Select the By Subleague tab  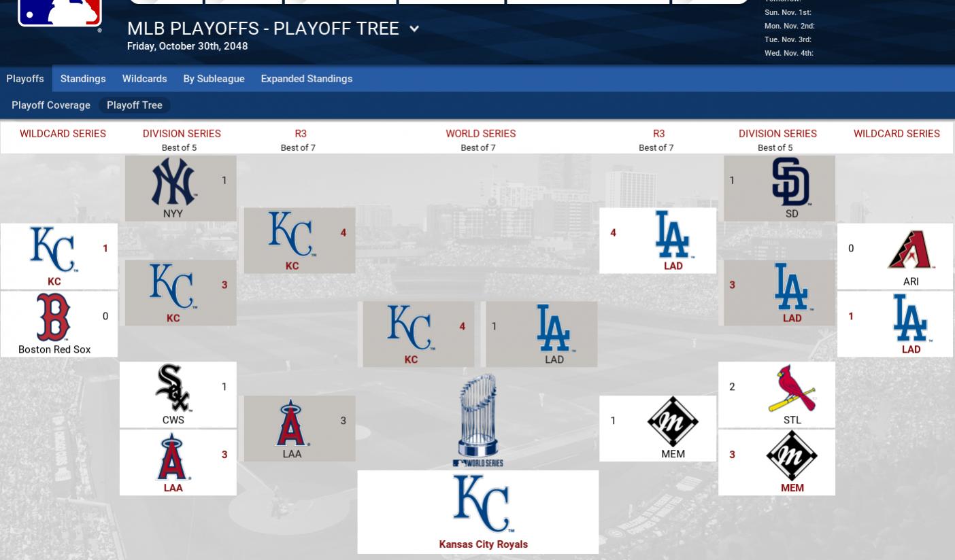tap(214, 79)
